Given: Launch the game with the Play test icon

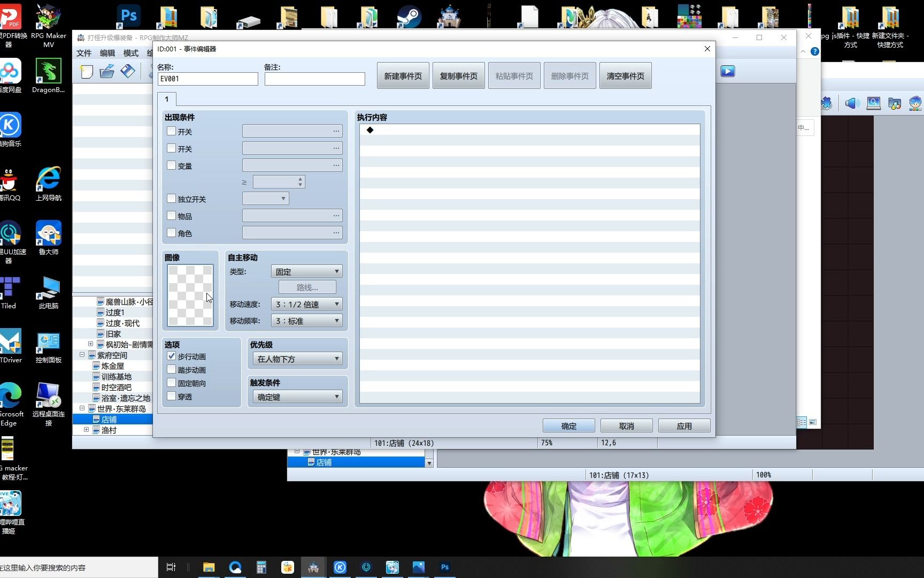Looking at the screenshot, I should click(x=727, y=71).
